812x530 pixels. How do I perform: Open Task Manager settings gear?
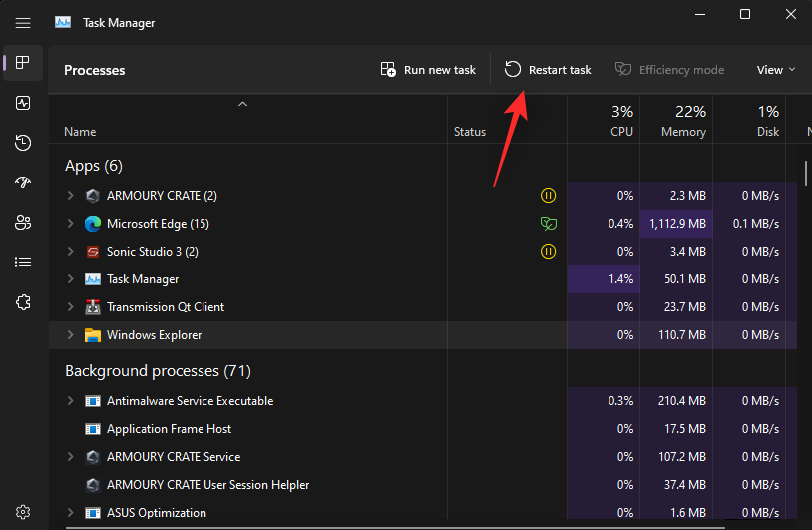coord(23,512)
